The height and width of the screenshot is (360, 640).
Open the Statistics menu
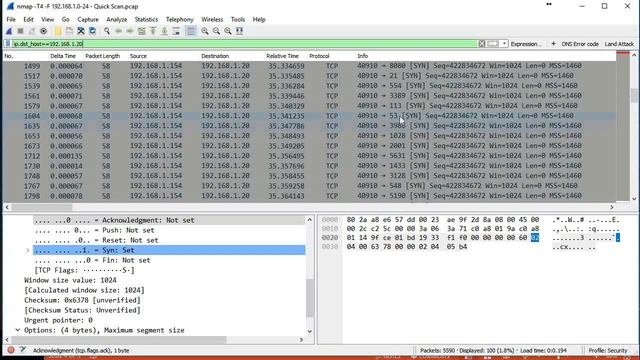(146, 19)
